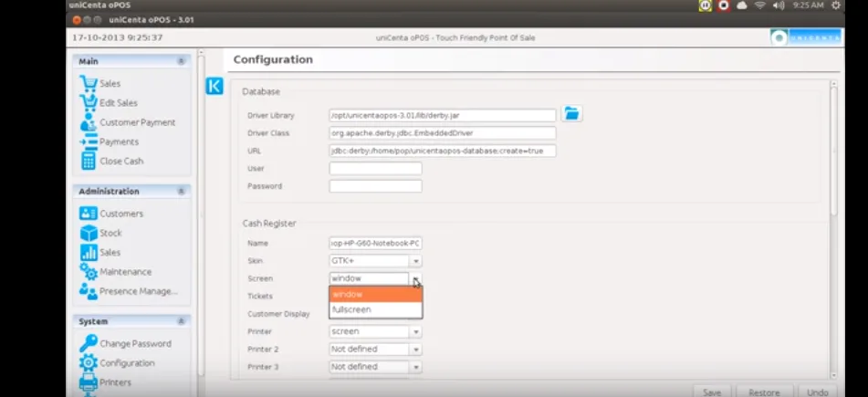Collapse the System panel section
Screen dimensions: 868x397
181,321
